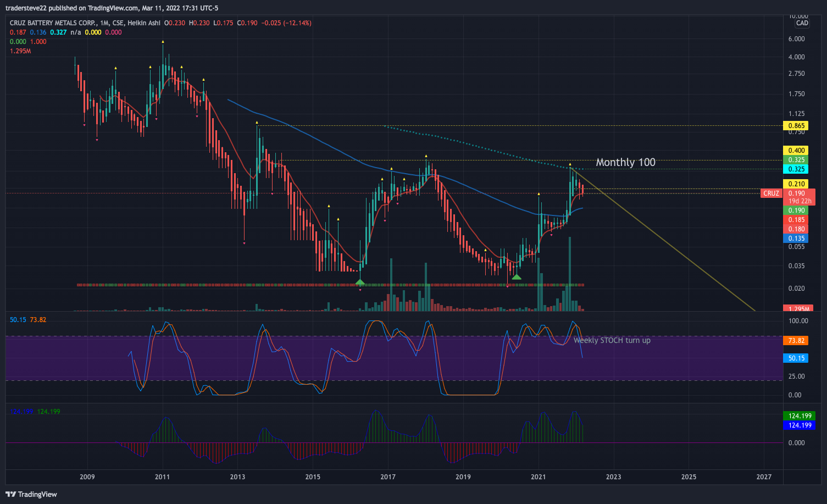Click the 2011 label on time axis
The width and height of the screenshot is (827, 504).
[x=163, y=477]
